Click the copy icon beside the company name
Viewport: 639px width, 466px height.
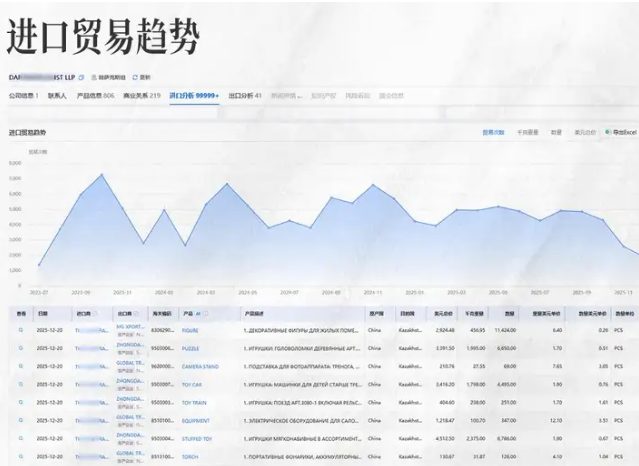82,76
